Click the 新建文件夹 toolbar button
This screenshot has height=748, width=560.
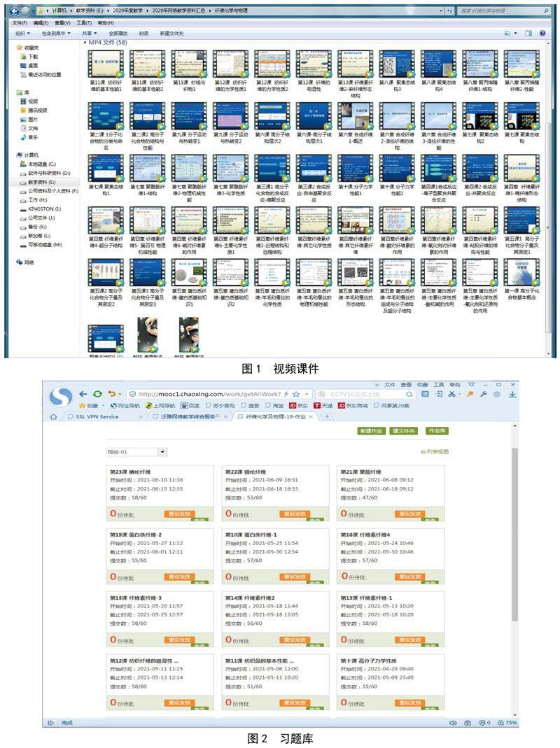(171, 33)
